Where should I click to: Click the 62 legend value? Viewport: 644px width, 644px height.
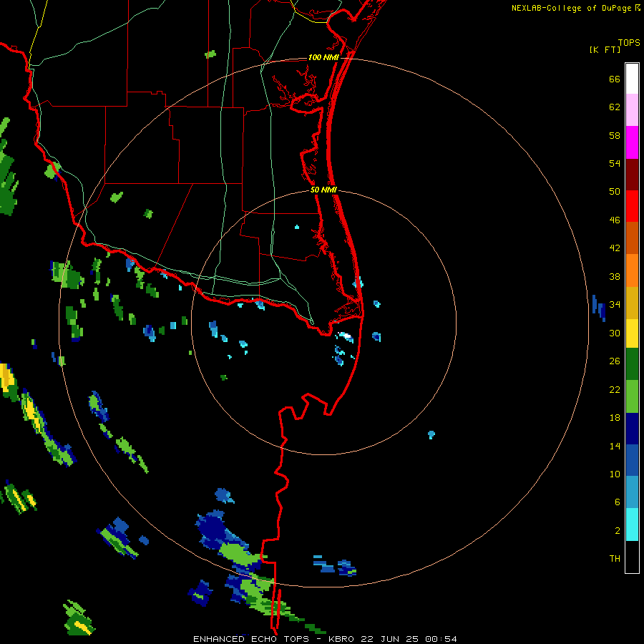click(x=615, y=107)
